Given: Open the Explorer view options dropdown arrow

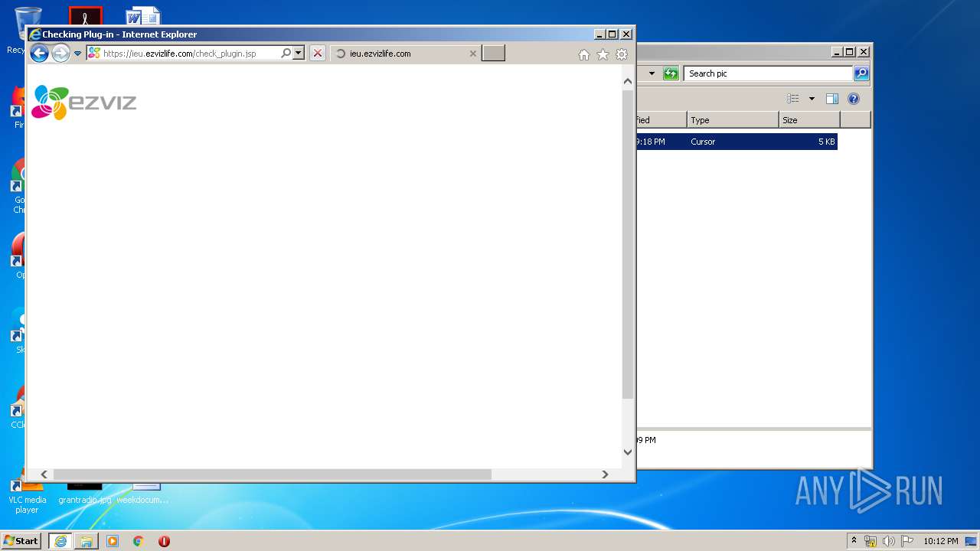Looking at the screenshot, I should pos(812,99).
